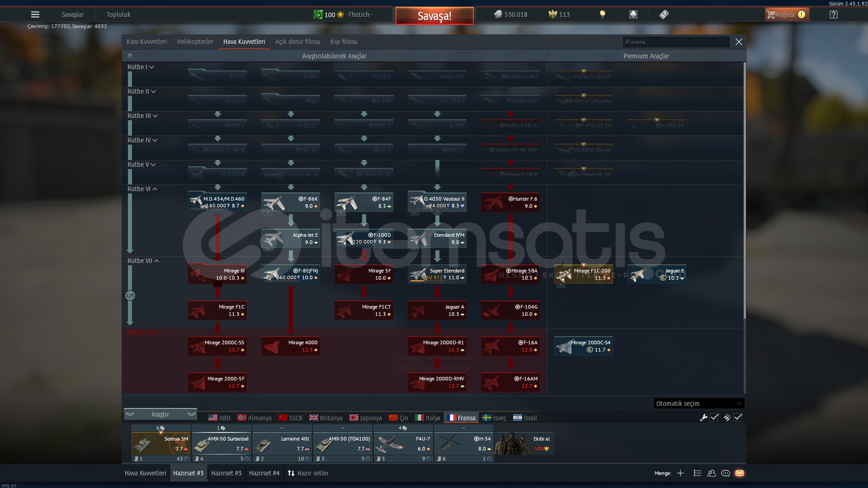This screenshot has width=868, height=488.
Task: Open the Otomatik seçim dropdown
Action: pyautogui.click(x=699, y=404)
